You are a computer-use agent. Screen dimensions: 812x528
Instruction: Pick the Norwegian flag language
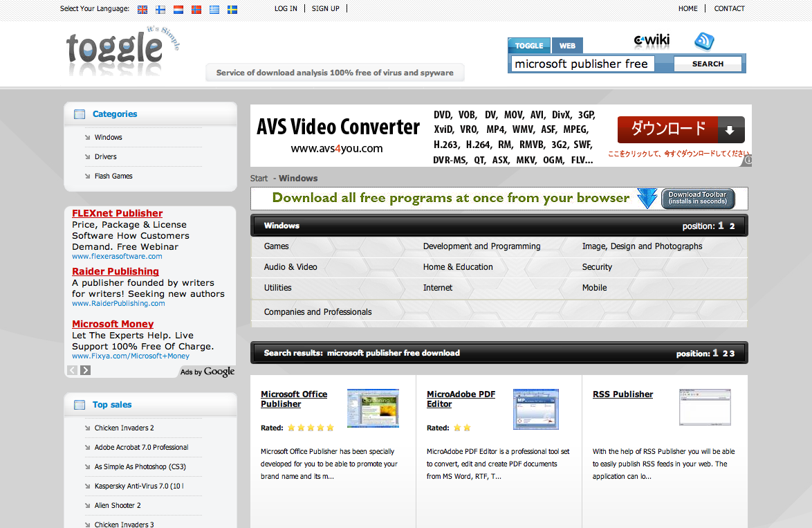[x=196, y=9]
